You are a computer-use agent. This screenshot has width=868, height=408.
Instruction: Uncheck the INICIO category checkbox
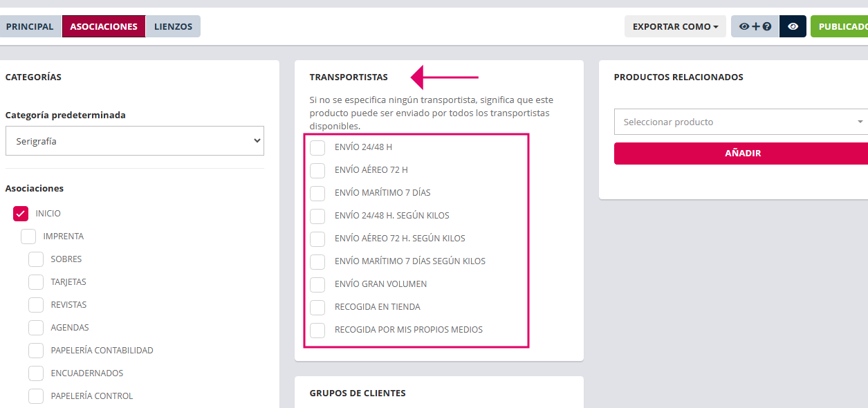click(21, 214)
